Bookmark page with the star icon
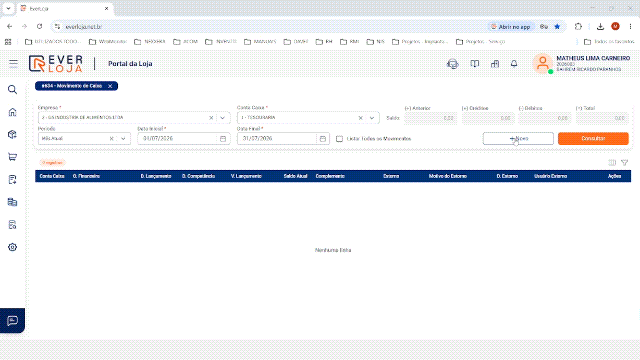The height and width of the screenshot is (360, 640). [x=557, y=27]
